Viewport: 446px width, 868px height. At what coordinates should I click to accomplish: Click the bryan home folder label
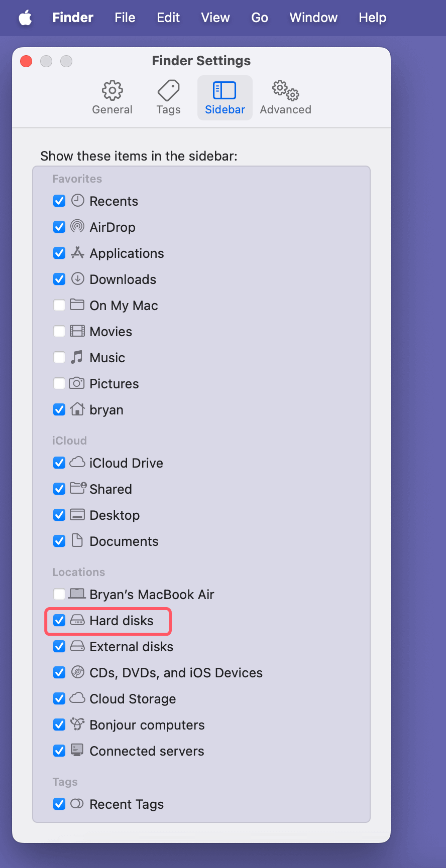[x=106, y=409]
